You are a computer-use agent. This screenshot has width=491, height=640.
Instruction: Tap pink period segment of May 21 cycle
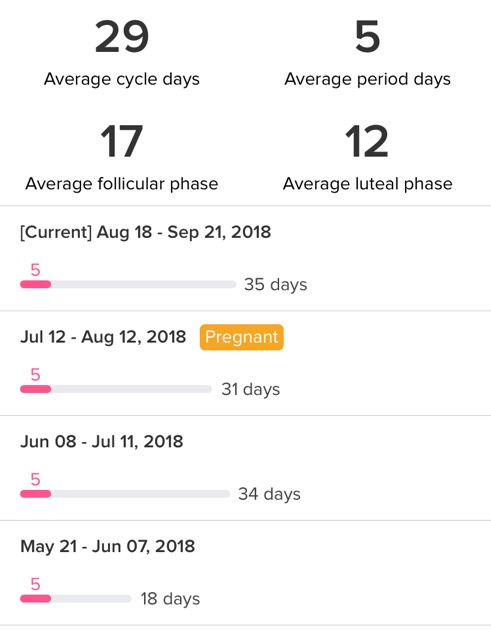coord(36,599)
